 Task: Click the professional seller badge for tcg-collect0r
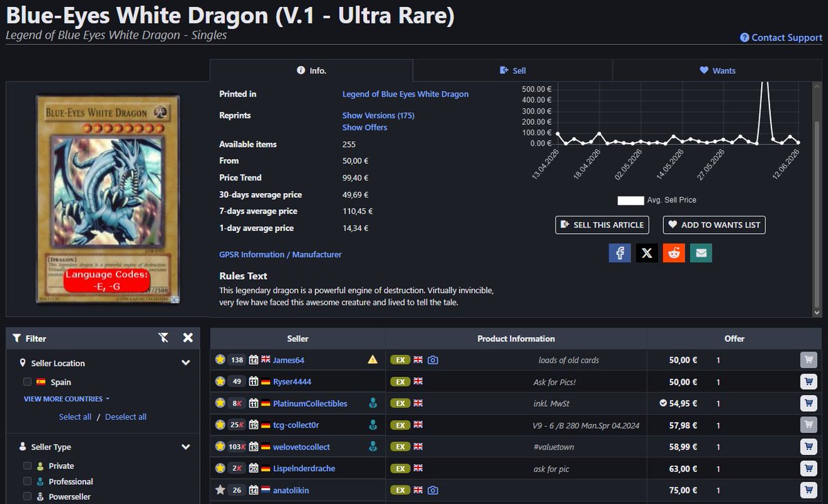[373, 425]
